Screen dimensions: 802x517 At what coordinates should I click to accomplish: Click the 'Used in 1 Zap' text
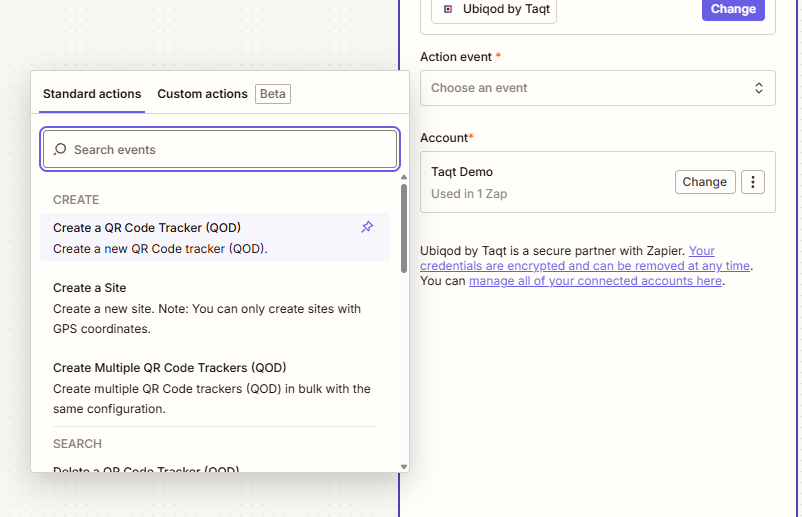click(x=469, y=194)
